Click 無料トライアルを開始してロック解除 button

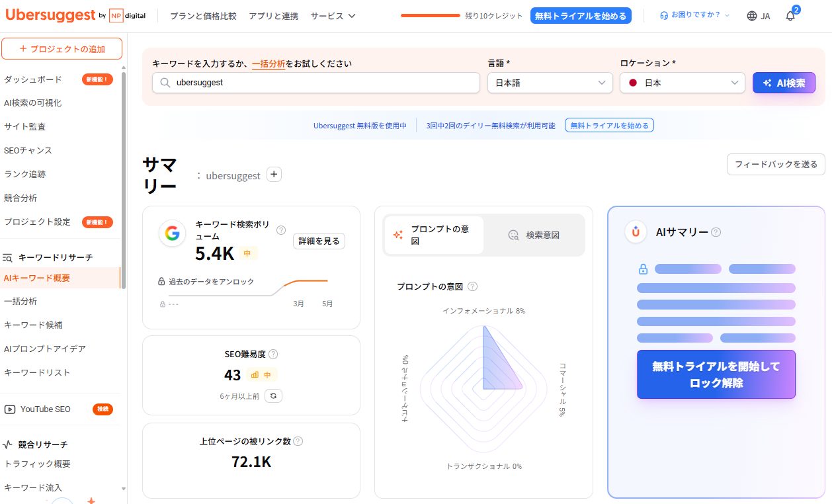(716, 374)
